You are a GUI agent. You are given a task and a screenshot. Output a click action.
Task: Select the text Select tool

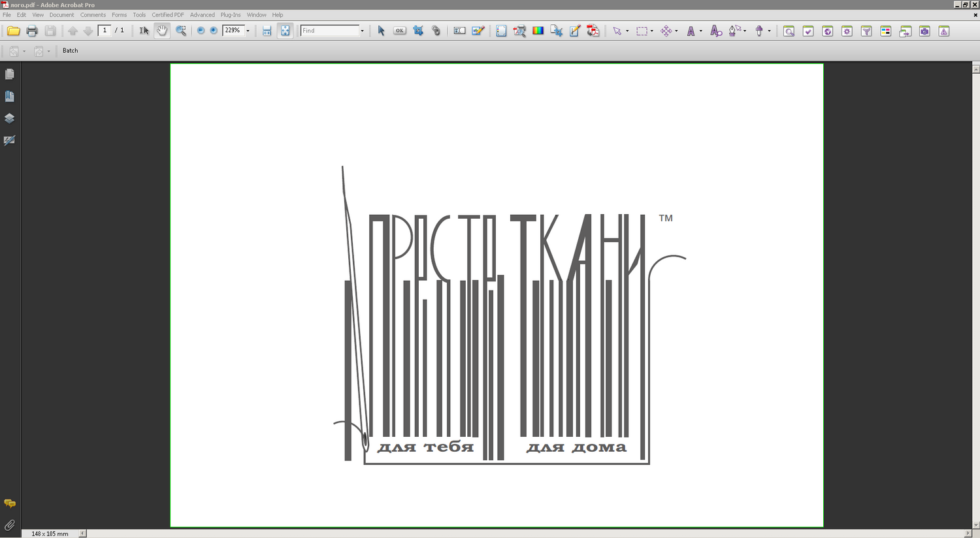[144, 31]
